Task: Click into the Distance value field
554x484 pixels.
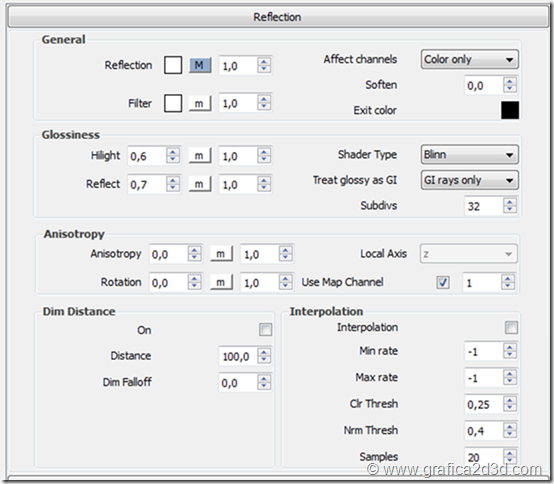Action: point(238,356)
